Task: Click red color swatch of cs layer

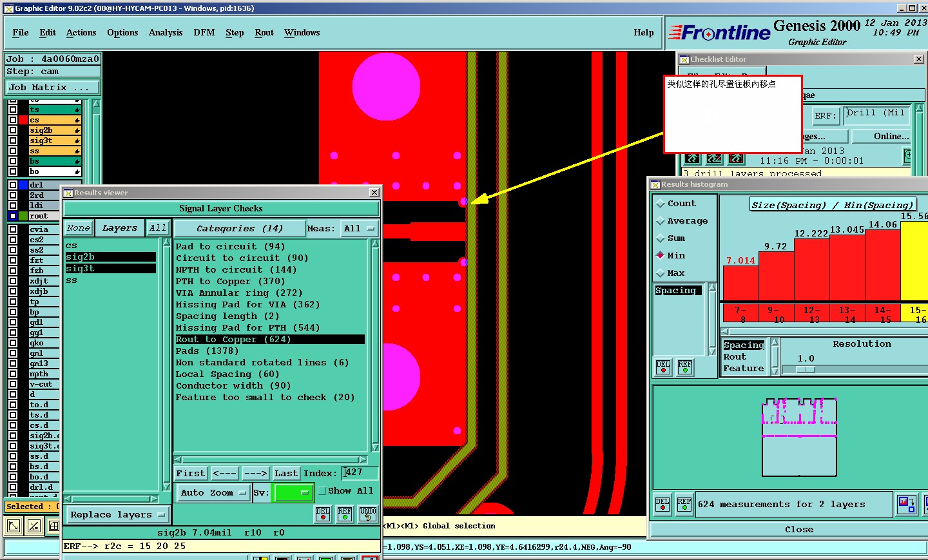Action: (23, 120)
